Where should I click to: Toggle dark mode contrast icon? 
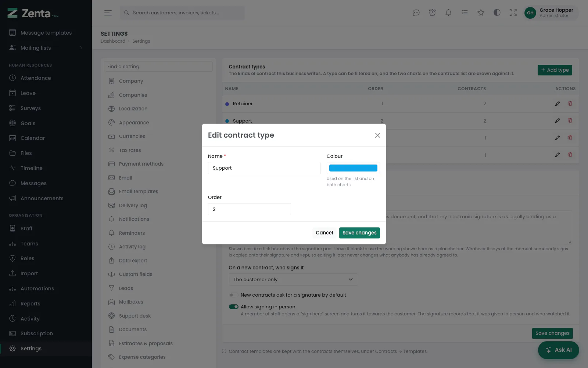pyautogui.click(x=497, y=13)
